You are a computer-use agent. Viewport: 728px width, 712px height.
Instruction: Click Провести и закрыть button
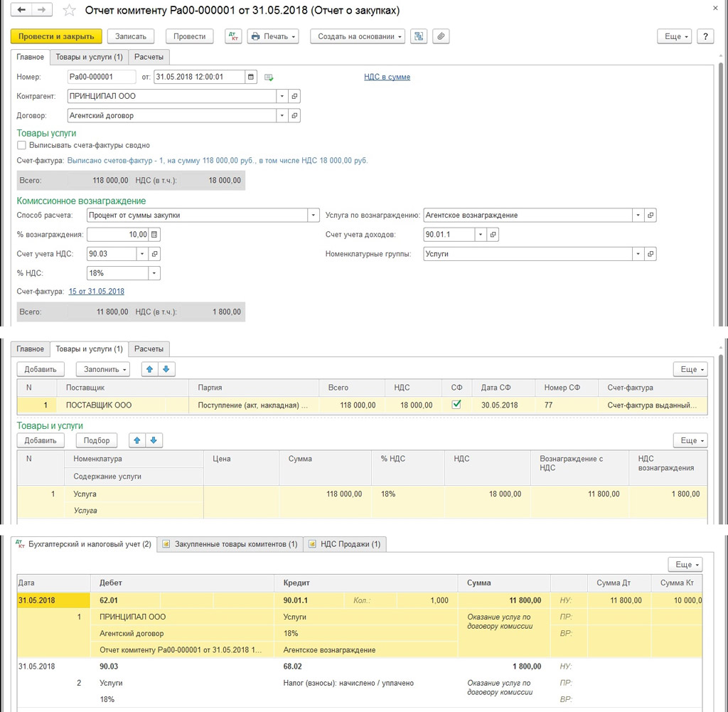click(x=56, y=36)
